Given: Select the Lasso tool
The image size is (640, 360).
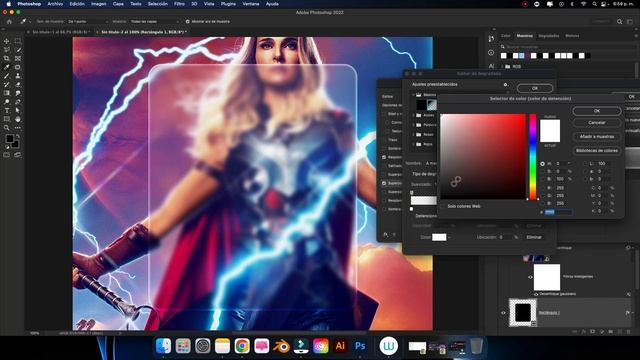Looking at the screenshot, I should tap(7, 50).
